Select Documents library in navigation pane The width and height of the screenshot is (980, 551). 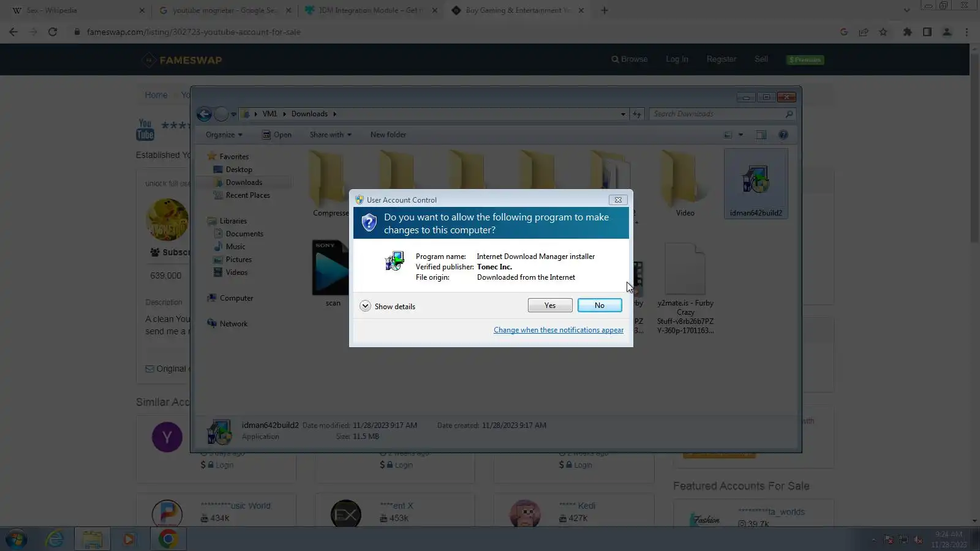click(x=238, y=234)
